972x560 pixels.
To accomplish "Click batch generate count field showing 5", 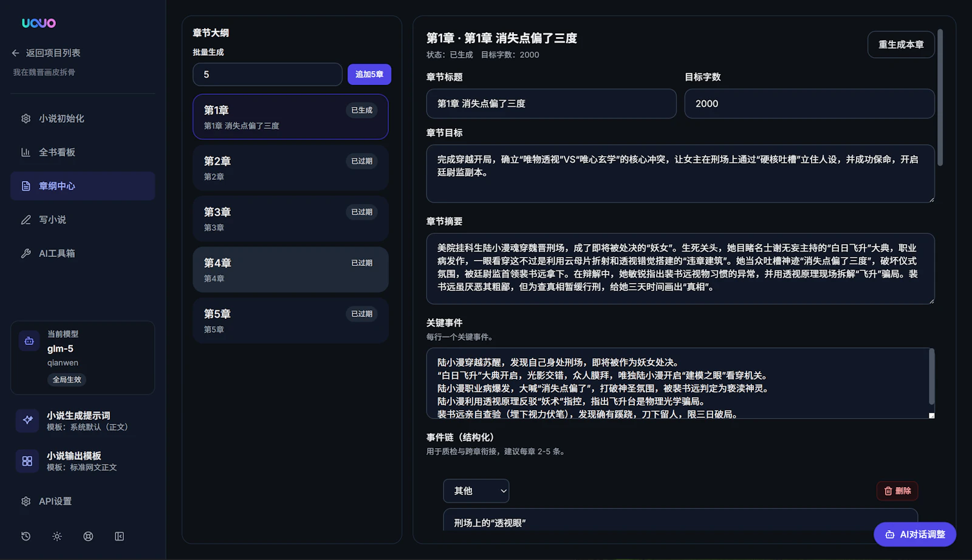I will (x=267, y=74).
